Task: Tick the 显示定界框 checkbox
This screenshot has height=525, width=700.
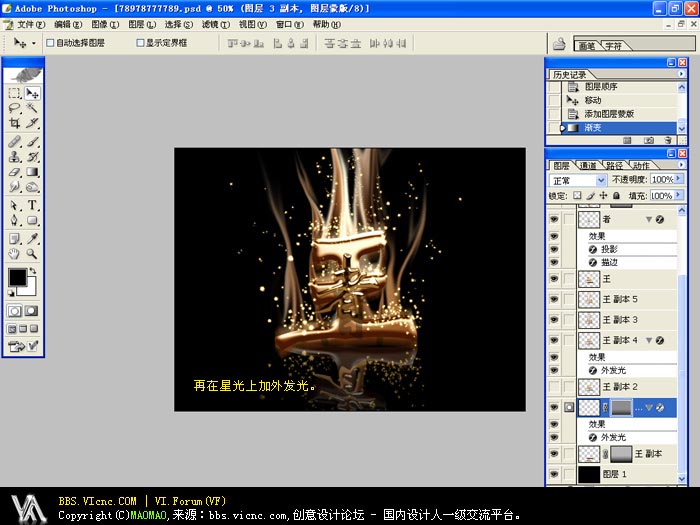Action: tap(140, 43)
